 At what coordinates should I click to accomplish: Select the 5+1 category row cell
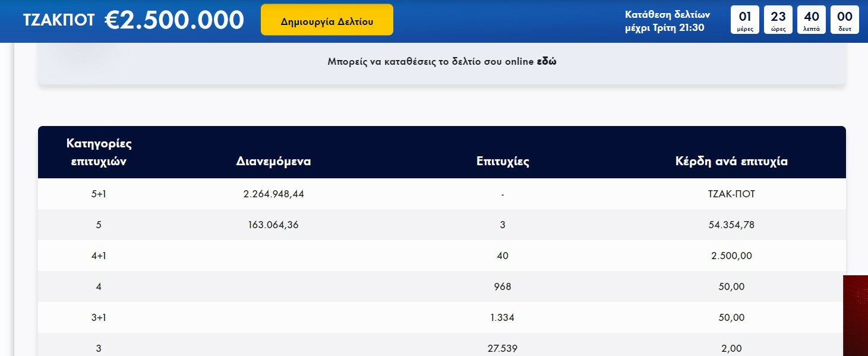point(99,194)
